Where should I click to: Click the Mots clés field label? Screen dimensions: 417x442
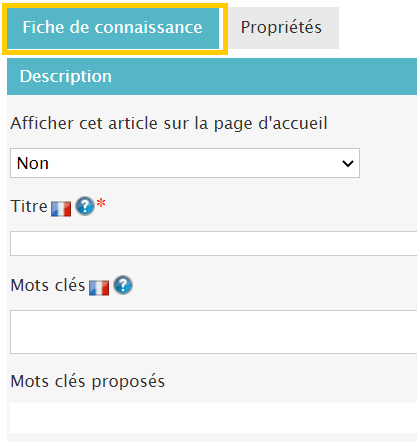tap(48, 285)
